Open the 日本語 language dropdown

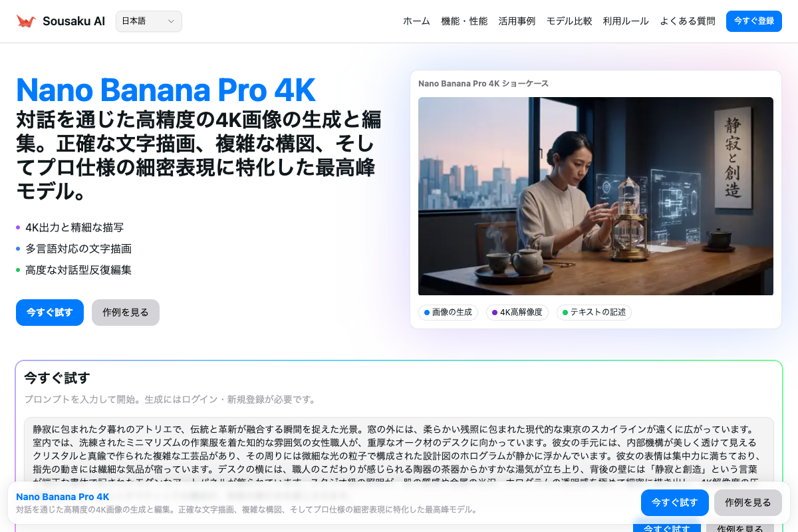point(149,21)
